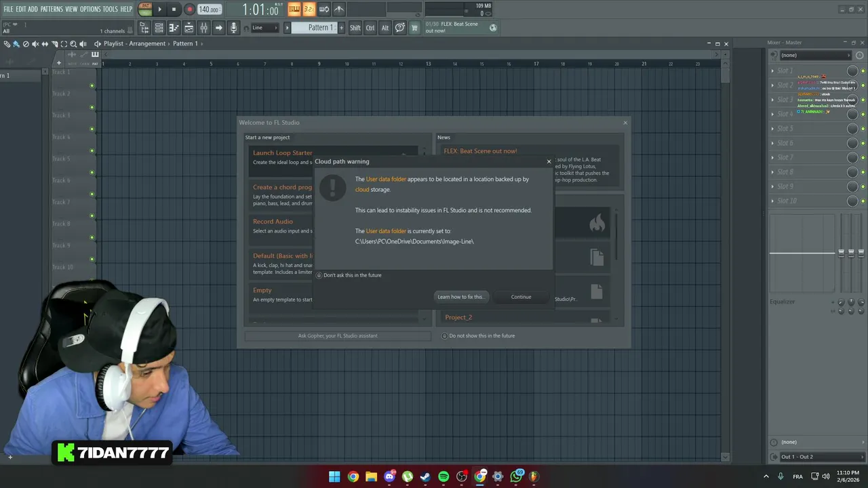Close the Cloud path warning dialog
The width and height of the screenshot is (868, 488).
click(549, 161)
